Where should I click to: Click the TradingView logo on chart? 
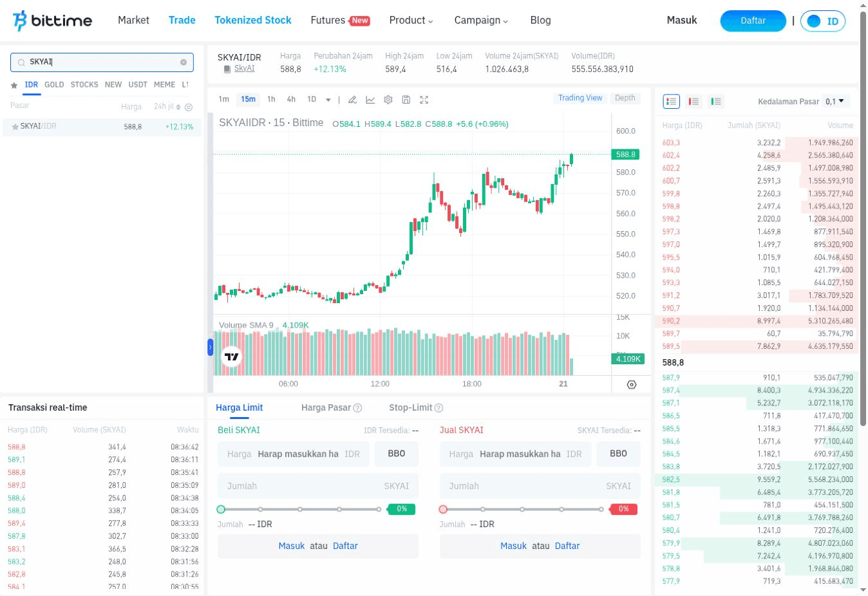click(x=232, y=357)
